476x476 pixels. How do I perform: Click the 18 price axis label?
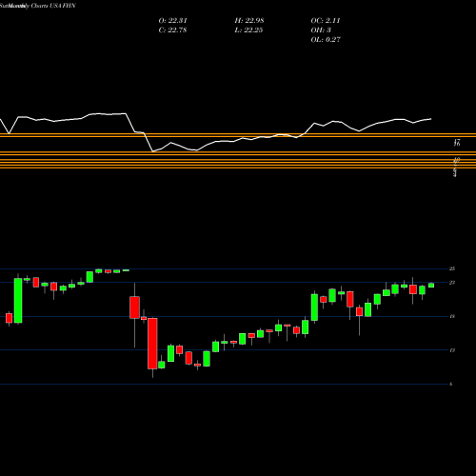[452, 316]
